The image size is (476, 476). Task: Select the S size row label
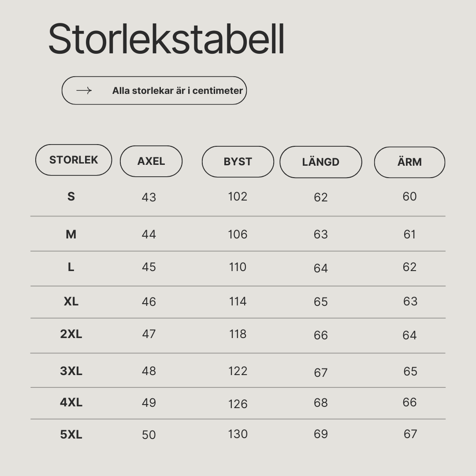pos(71,197)
